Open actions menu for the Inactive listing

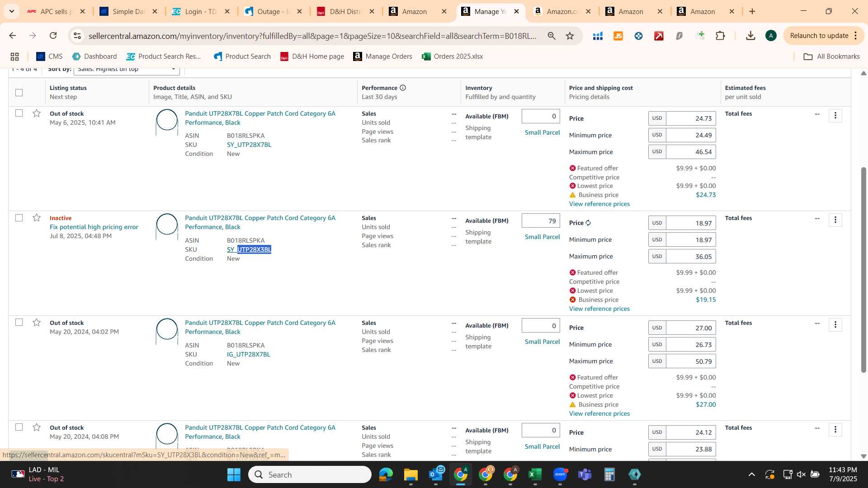coord(835,220)
